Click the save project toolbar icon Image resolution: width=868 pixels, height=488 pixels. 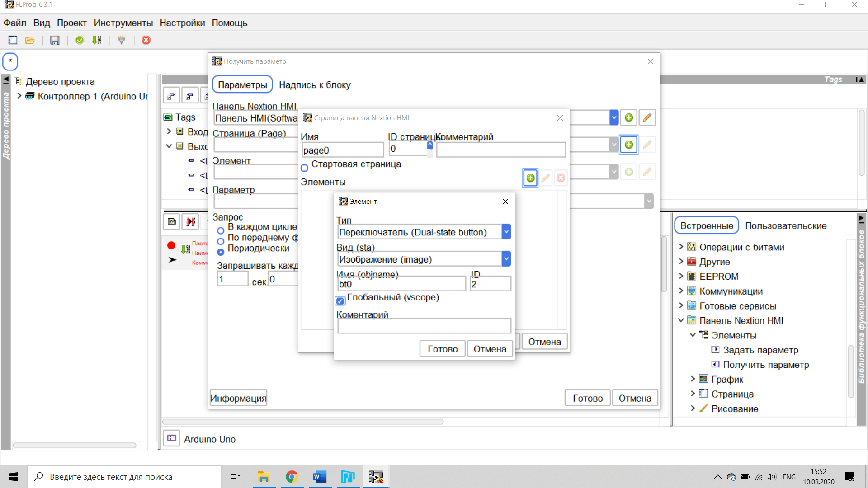[x=55, y=40]
